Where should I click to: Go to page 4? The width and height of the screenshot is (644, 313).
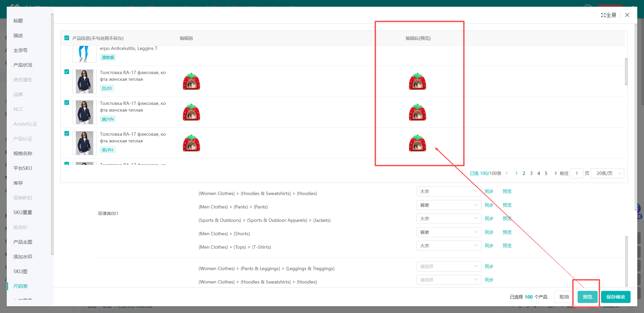coord(539,173)
